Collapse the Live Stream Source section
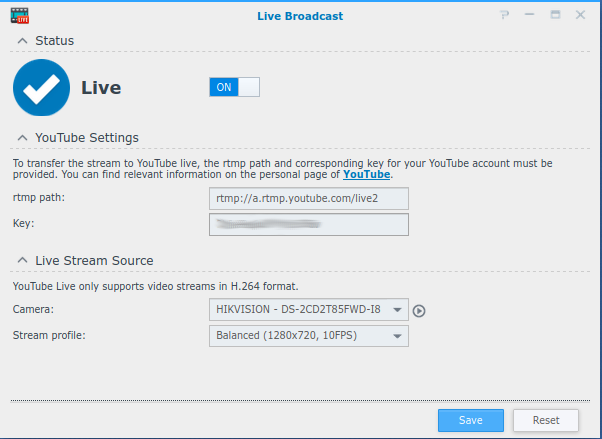Viewport: 602px width, 439px height. point(23,260)
